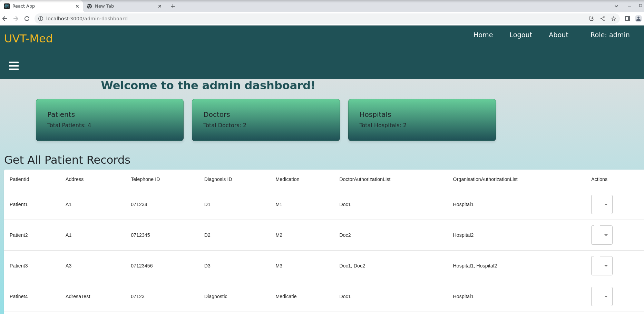Open a new browser tab with plus
The height and width of the screenshot is (314, 644).
[173, 6]
